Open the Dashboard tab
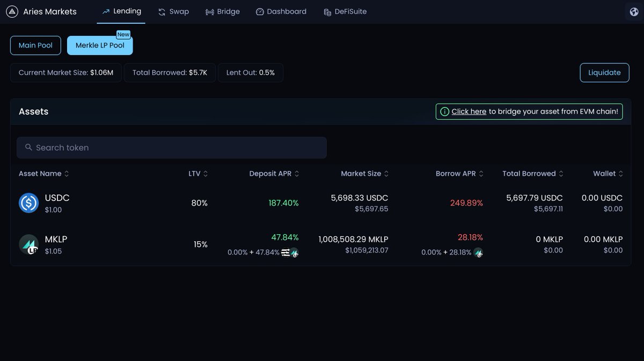This screenshot has height=361, width=644. (x=281, y=11)
